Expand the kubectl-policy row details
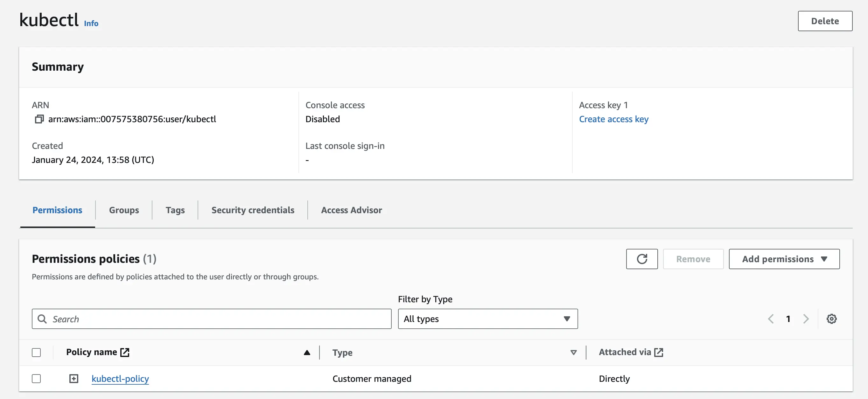868x399 pixels. (73, 378)
